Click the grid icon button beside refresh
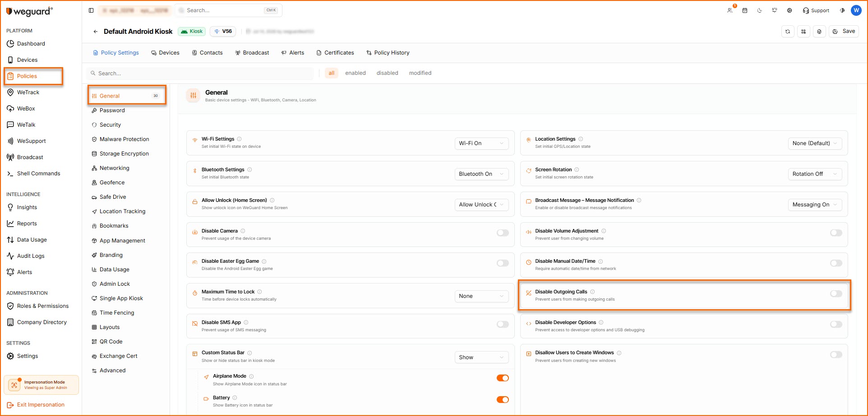The image size is (868, 416). (x=803, y=32)
